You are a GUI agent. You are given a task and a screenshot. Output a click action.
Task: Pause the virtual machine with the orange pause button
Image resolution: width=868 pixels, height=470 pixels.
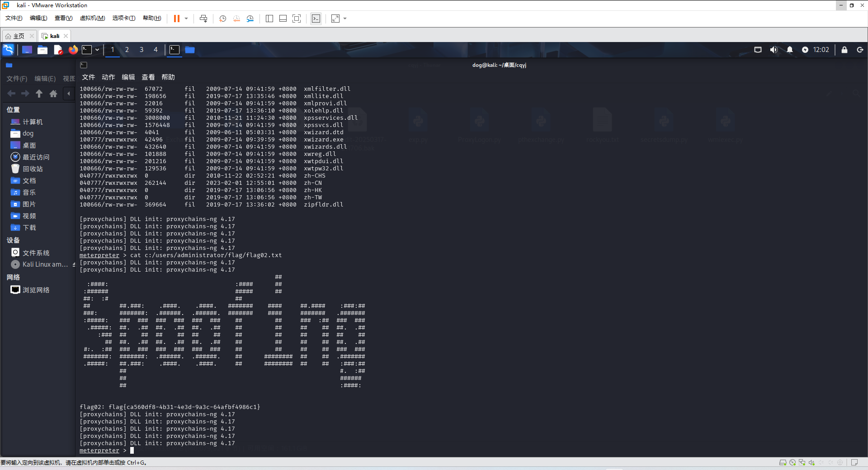tap(176, 19)
